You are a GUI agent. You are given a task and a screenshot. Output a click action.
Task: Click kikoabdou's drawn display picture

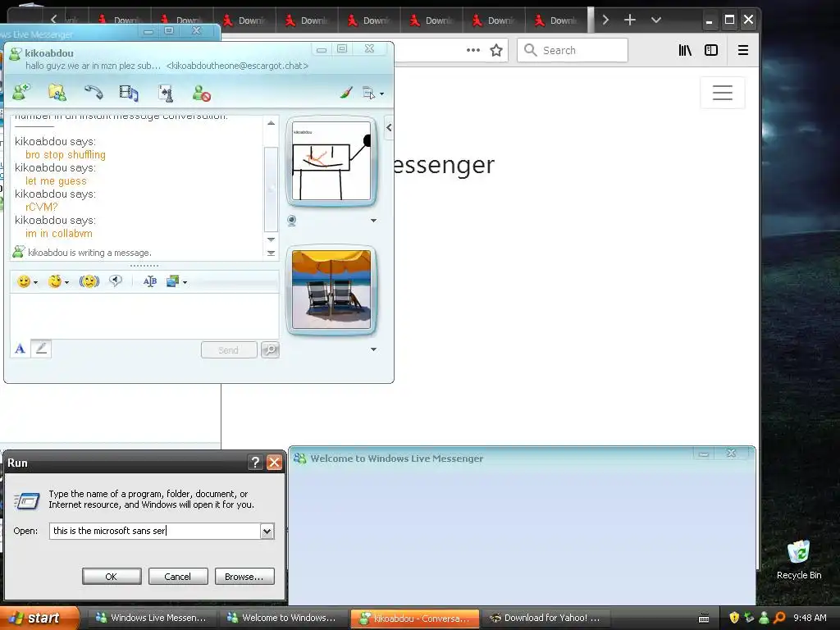(331, 161)
